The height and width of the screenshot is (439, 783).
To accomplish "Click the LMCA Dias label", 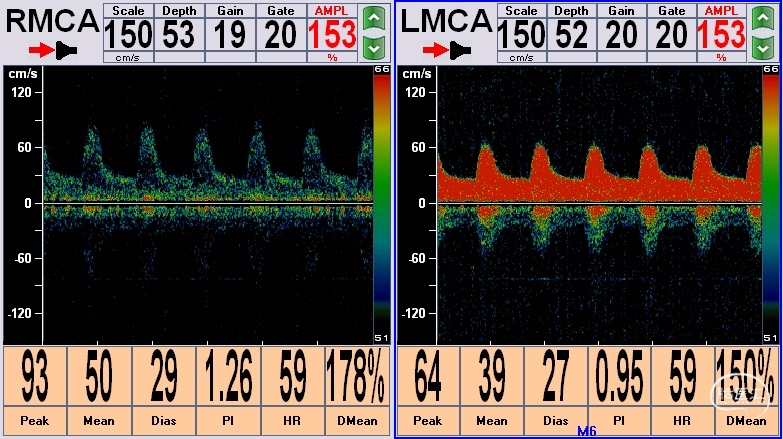I will click(x=556, y=421).
